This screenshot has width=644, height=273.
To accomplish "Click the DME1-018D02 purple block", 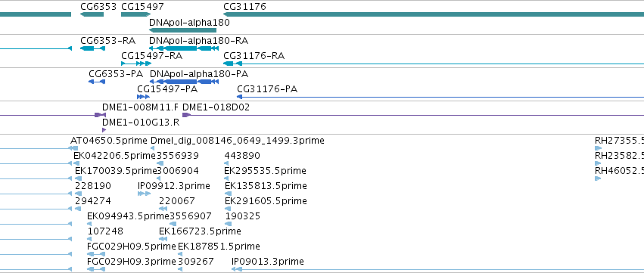I will (186, 115).
